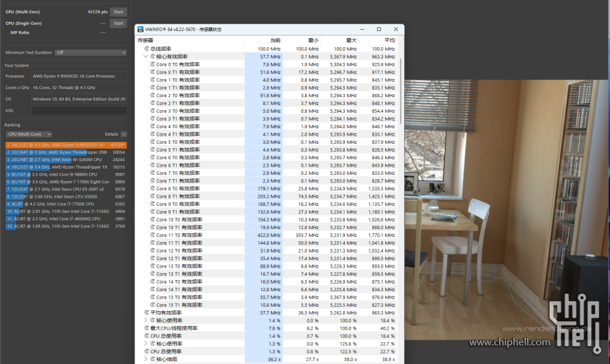Click the rendered room image in Cinebench
The image size is (610, 364).
pyautogui.click(x=507, y=210)
